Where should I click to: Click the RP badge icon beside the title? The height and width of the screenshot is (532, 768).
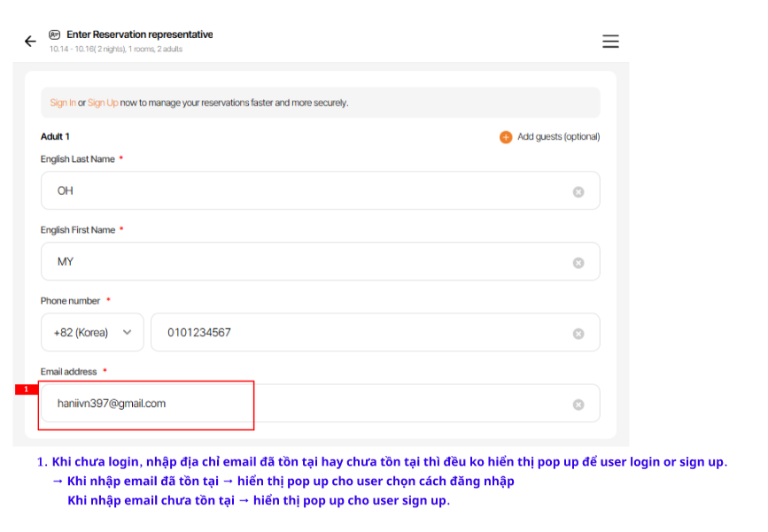coord(55,35)
